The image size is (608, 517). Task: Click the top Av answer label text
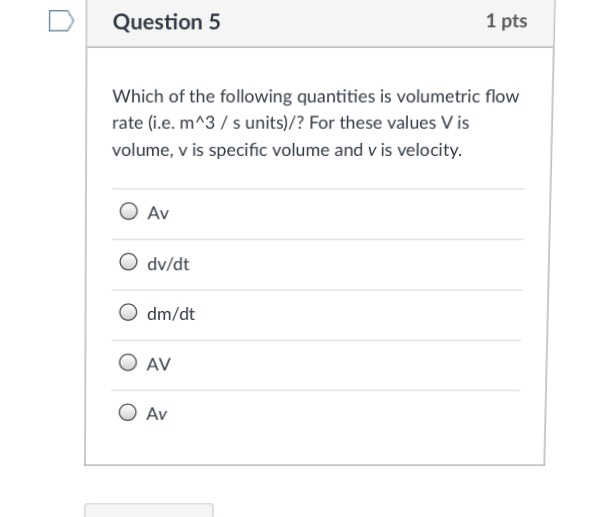(x=158, y=212)
